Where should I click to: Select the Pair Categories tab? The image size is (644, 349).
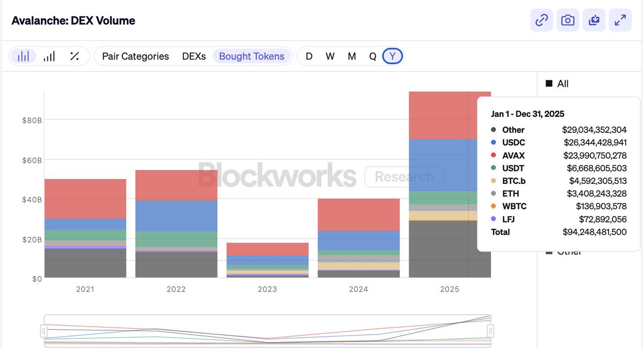pos(135,56)
